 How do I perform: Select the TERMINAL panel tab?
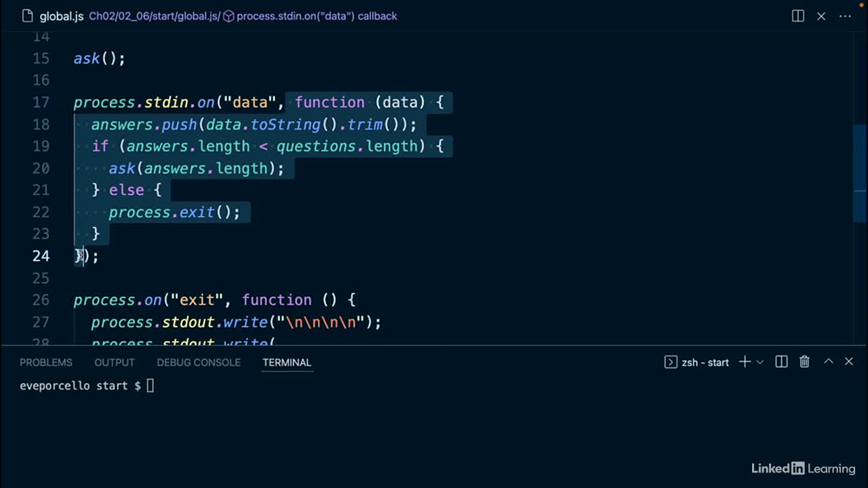pyautogui.click(x=287, y=363)
